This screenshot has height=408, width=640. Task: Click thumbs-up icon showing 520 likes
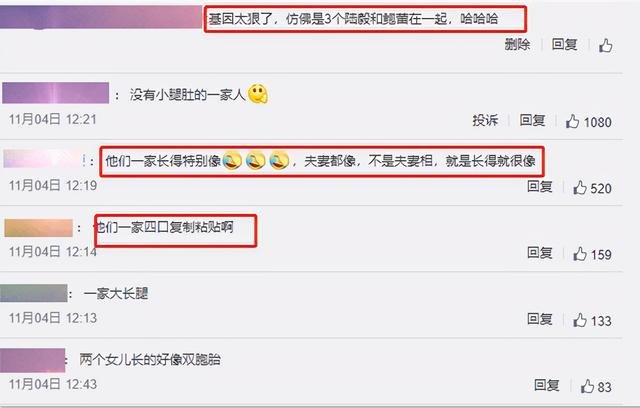coord(580,188)
